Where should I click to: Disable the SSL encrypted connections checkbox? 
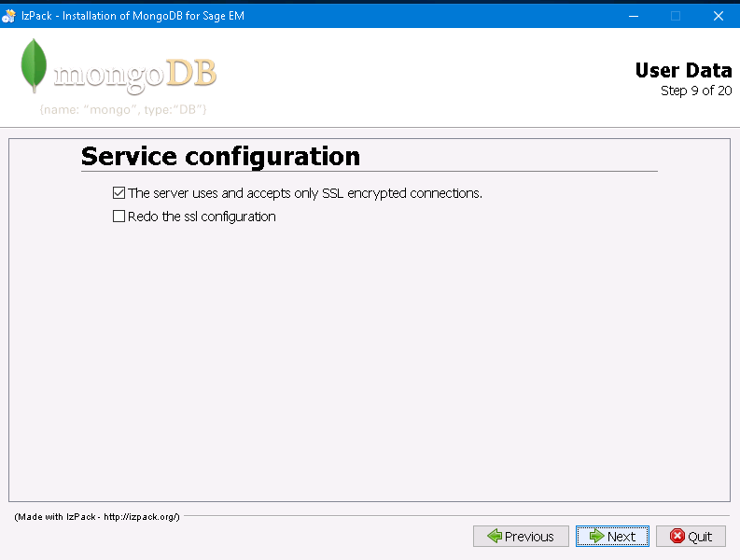pos(119,193)
